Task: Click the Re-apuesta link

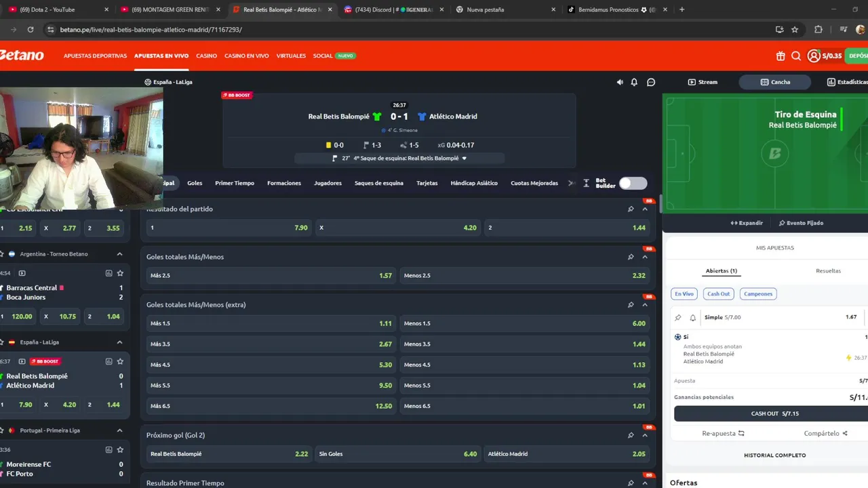Action: click(723, 433)
